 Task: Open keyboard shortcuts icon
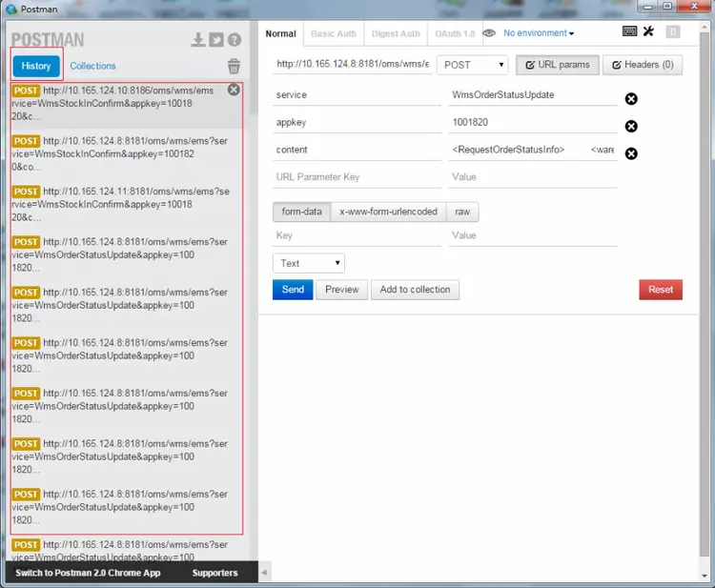point(630,31)
